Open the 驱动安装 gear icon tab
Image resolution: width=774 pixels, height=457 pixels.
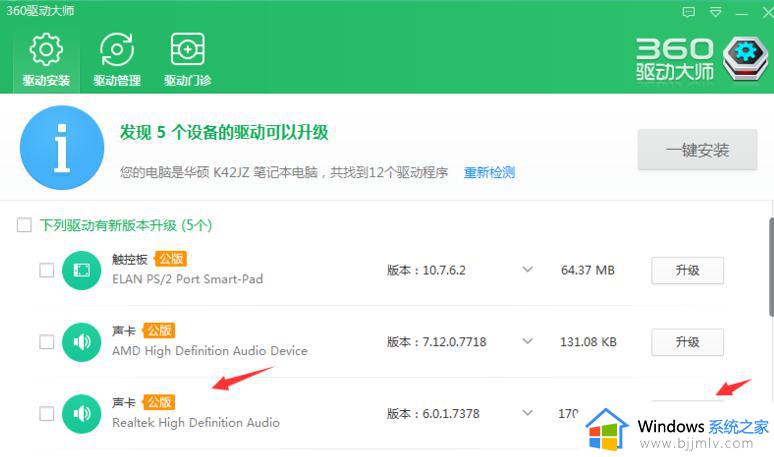pos(46,60)
